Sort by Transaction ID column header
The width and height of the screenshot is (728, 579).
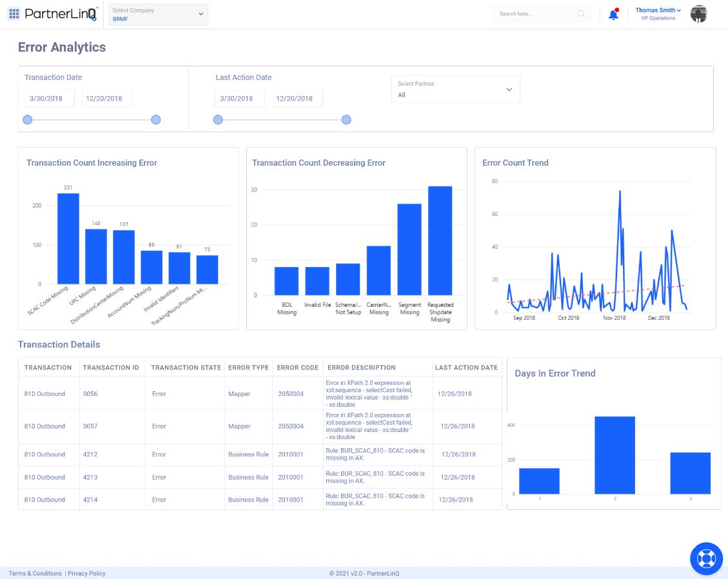[111, 368]
